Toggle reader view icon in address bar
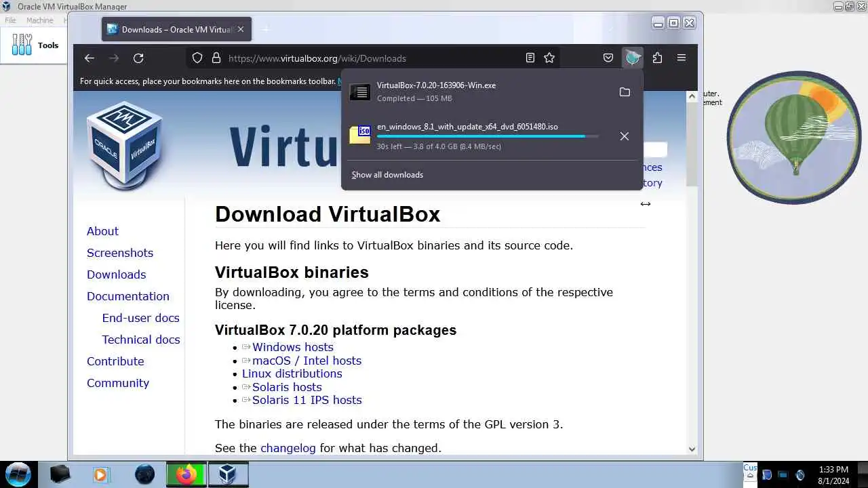 pos(530,58)
